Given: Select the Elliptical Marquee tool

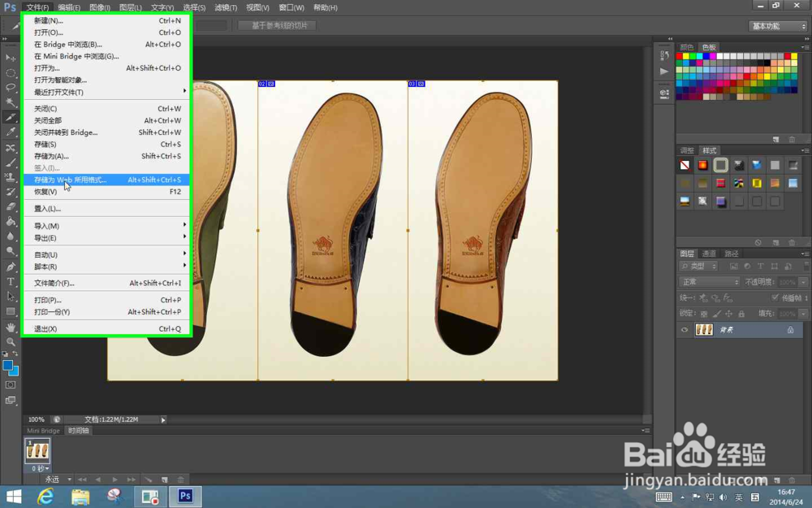Looking at the screenshot, I should pos(11,72).
